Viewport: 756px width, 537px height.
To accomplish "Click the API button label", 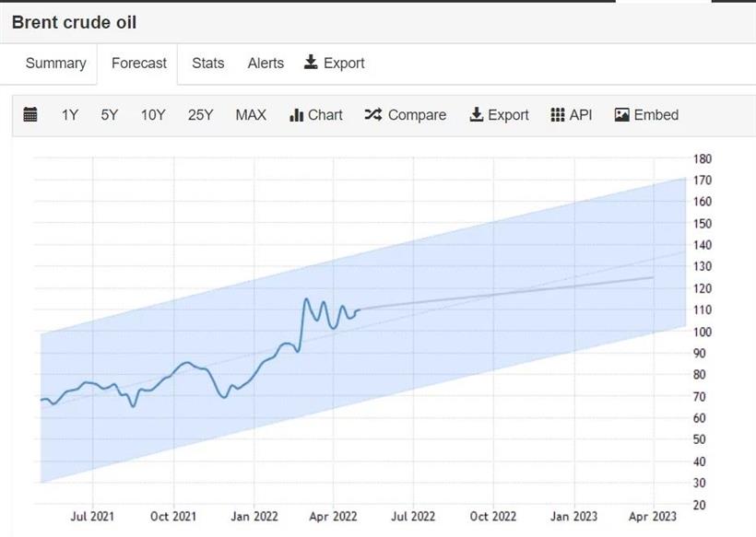I will 581,115.
